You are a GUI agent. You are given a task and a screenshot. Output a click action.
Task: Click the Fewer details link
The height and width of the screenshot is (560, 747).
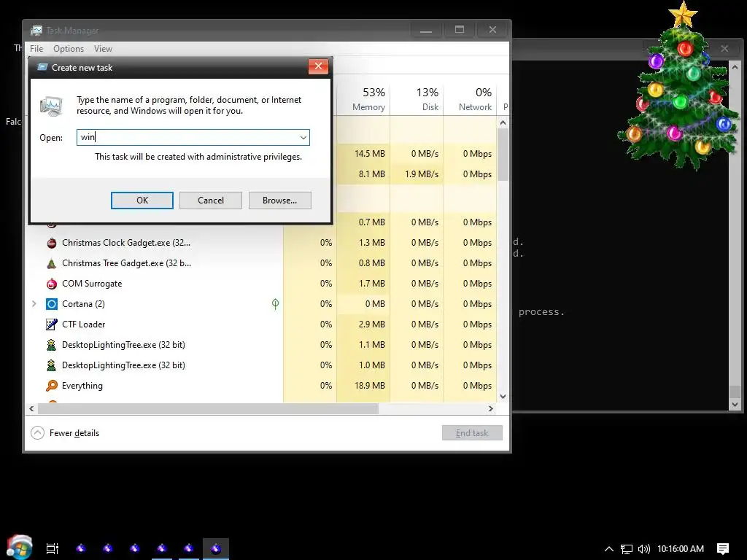[x=74, y=433]
